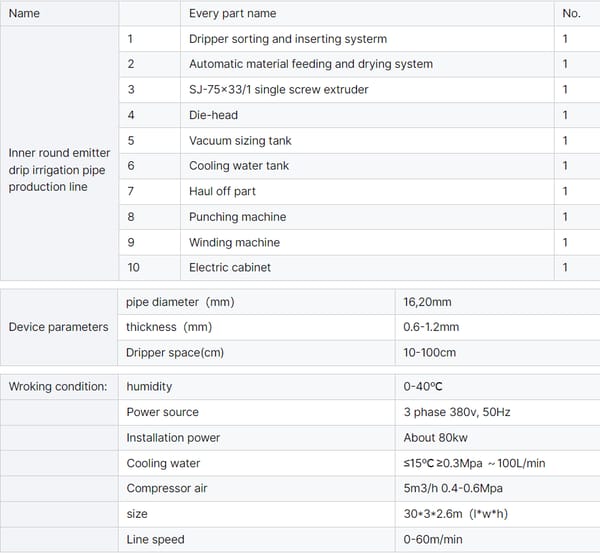The image size is (600, 553).
Task: Select 'Dripper sorting and inserting systerm' cell
Action: click(288, 39)
